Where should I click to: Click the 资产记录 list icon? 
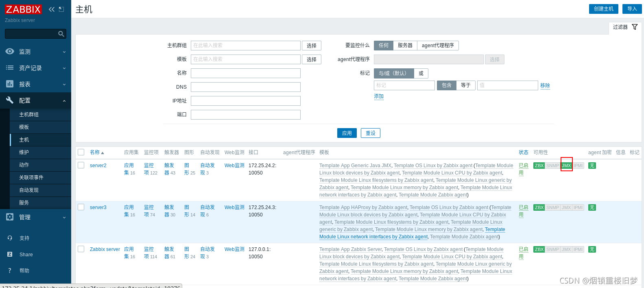coord(10,68)
